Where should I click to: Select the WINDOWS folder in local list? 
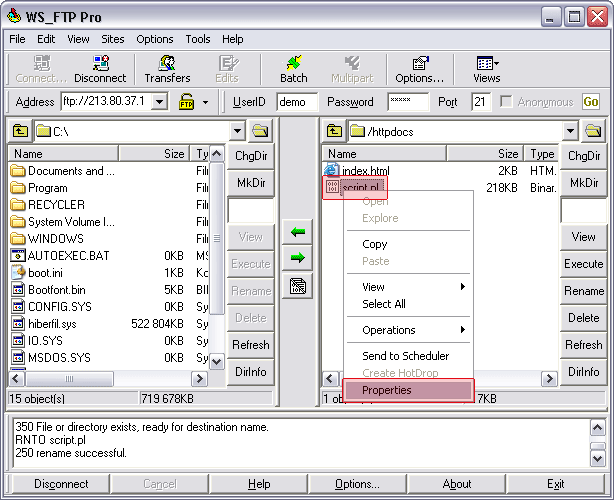pos(56,239)
